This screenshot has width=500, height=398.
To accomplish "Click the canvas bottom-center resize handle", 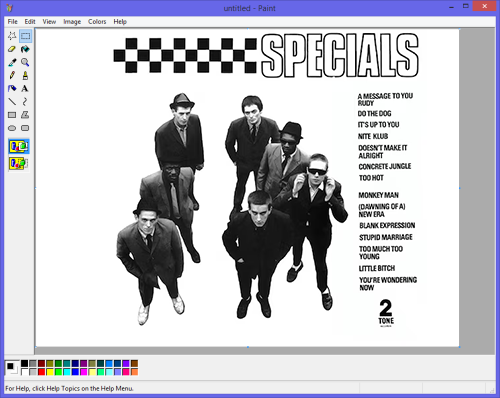I will pyautogui.click(x=248, y=347).
